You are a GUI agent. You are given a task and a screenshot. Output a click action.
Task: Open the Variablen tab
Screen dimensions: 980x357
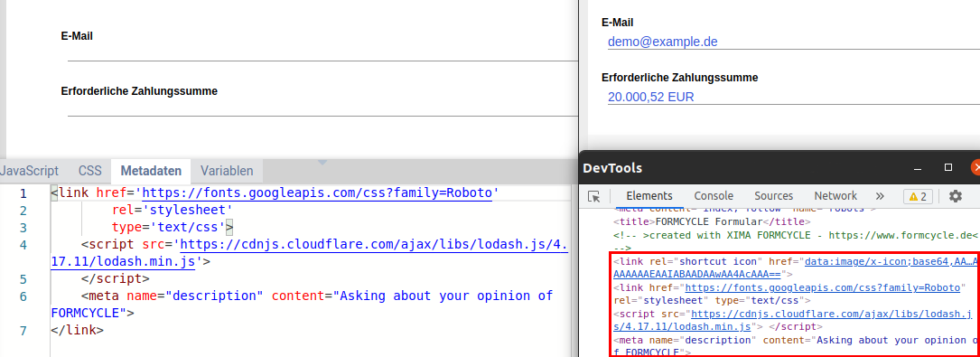point(227,171)
